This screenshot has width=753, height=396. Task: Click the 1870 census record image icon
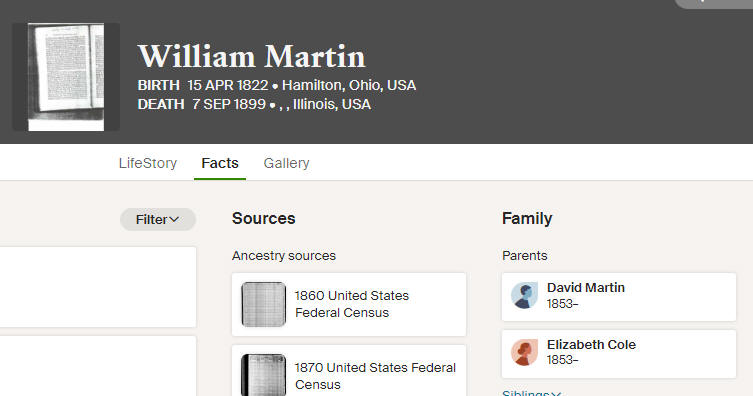point(264,375)
